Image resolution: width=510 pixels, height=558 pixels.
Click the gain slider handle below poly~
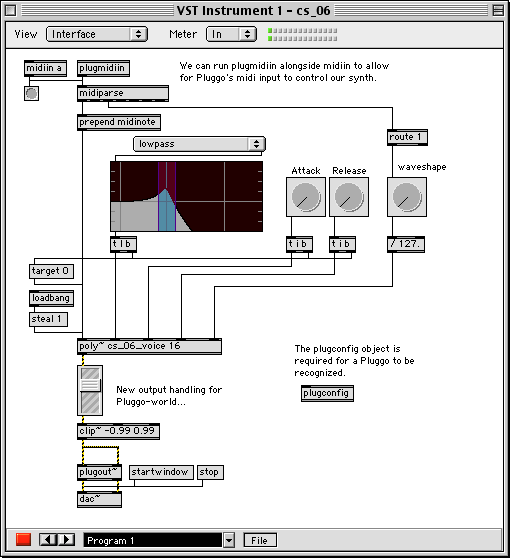[90, 385]
